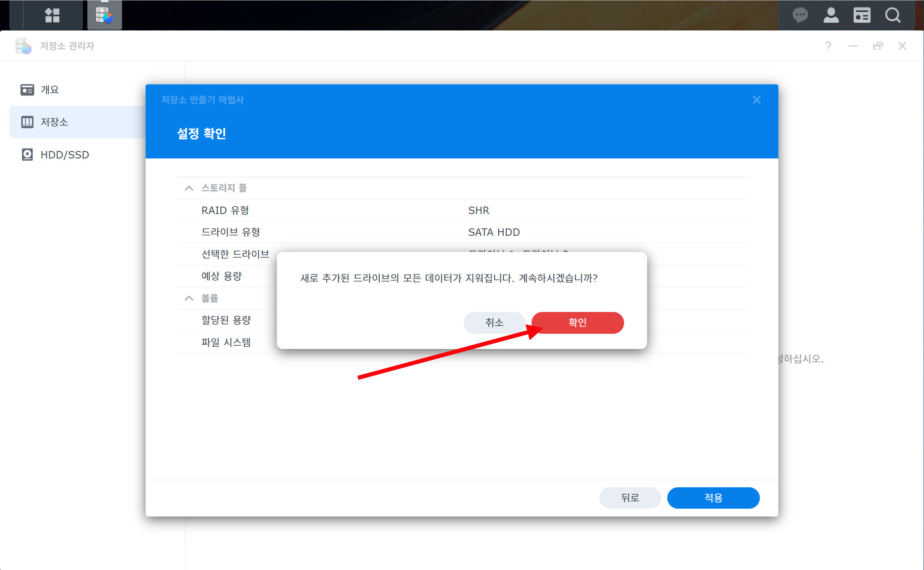924x570 pixels.
Task: Close the storage creation wizard
Action: pos(756,100)
